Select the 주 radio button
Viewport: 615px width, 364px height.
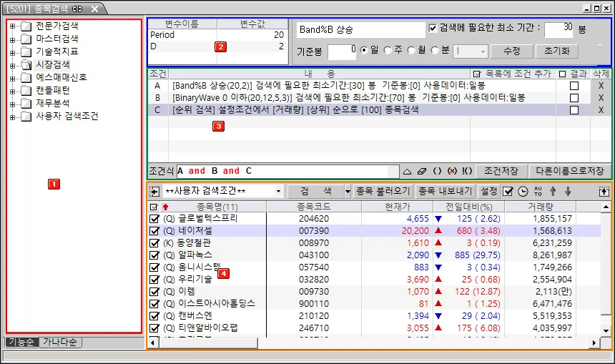388,51
